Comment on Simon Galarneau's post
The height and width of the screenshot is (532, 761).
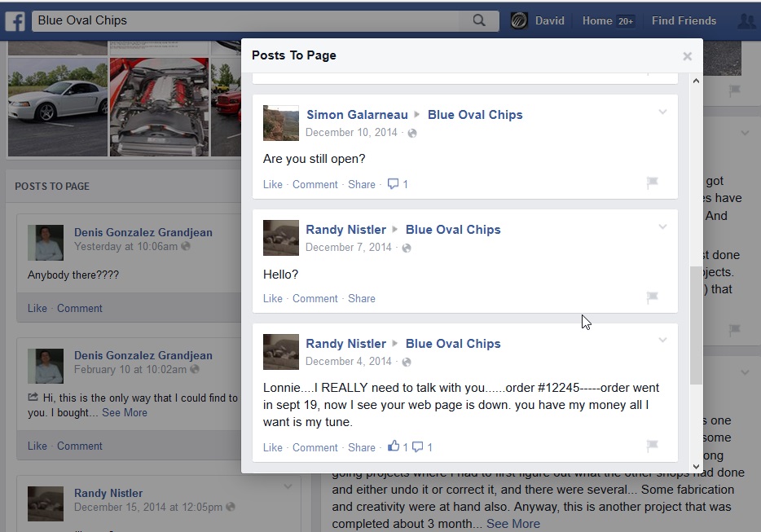[315, 184]
